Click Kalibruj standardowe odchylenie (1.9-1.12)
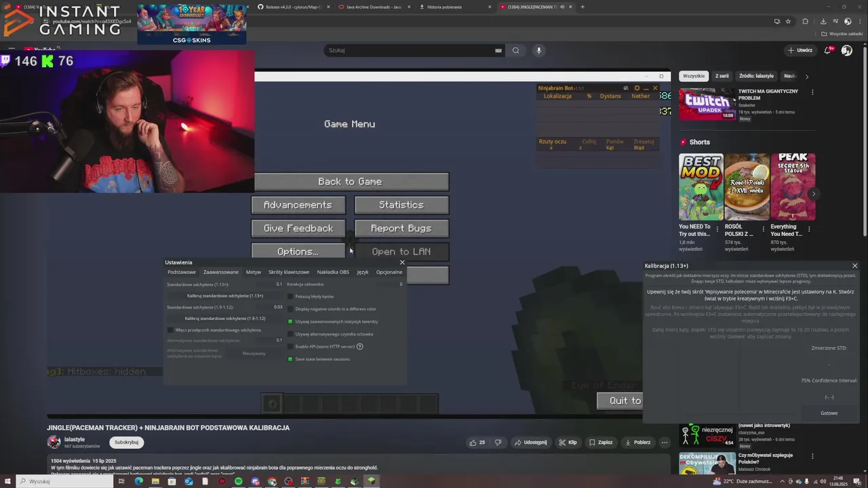868x488 pixels. click(x=225, y=319)
